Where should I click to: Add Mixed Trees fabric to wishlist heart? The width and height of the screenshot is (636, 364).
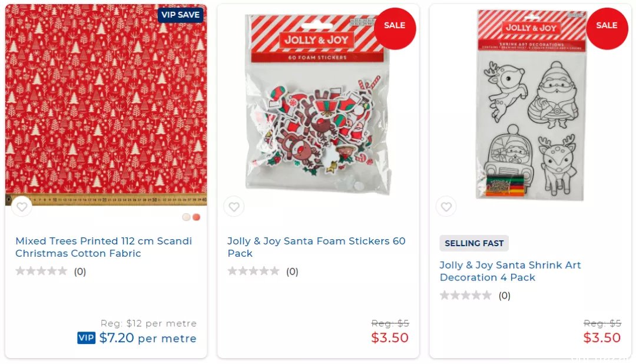(22, 207)
